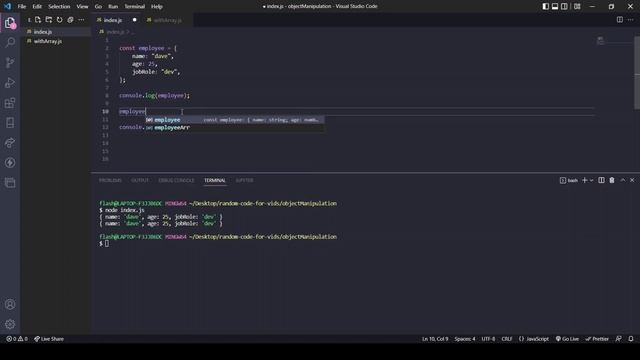
Task: Choose employee autocomplete suggestion
Action: [235, 120]
